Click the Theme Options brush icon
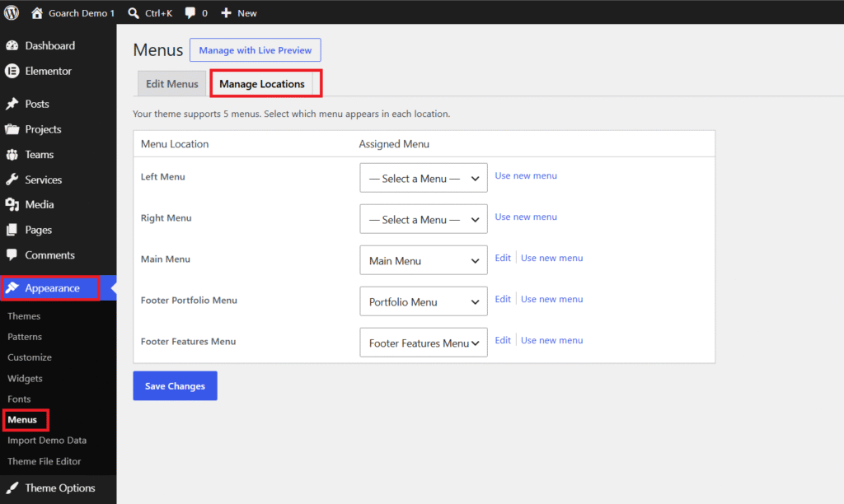The width and height of the screenshot is (844, 504). click(x=12, y=488)
